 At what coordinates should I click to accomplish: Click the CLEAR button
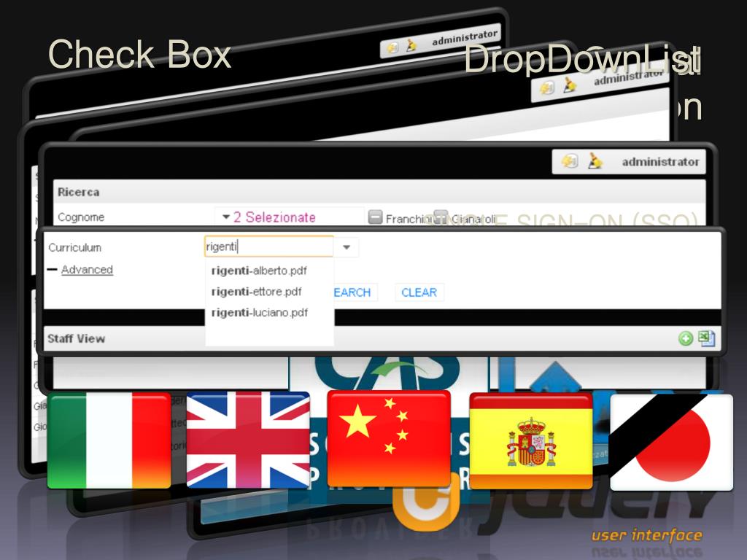(x=419, y=292)
